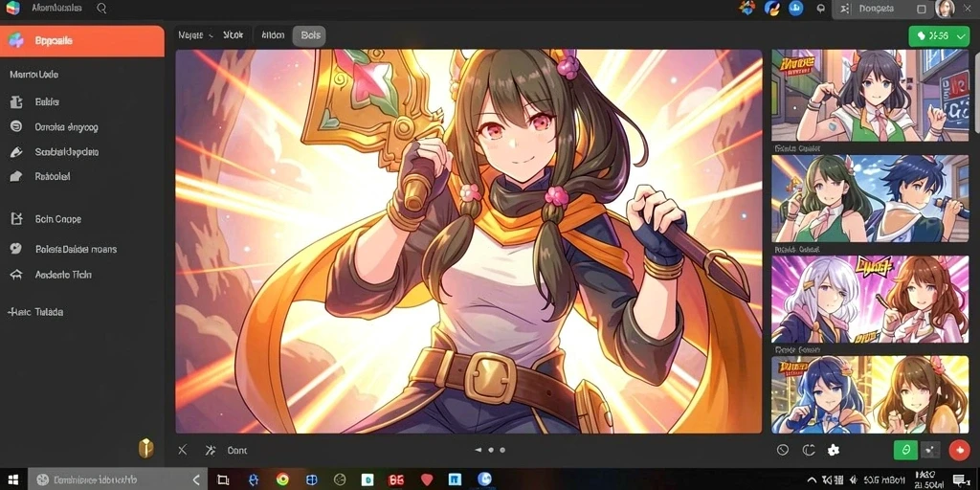Toggle the dark square button next to the green one
The height and width of the screenshot is (490, 980).
pyautogui.click(x=931, y=450)
